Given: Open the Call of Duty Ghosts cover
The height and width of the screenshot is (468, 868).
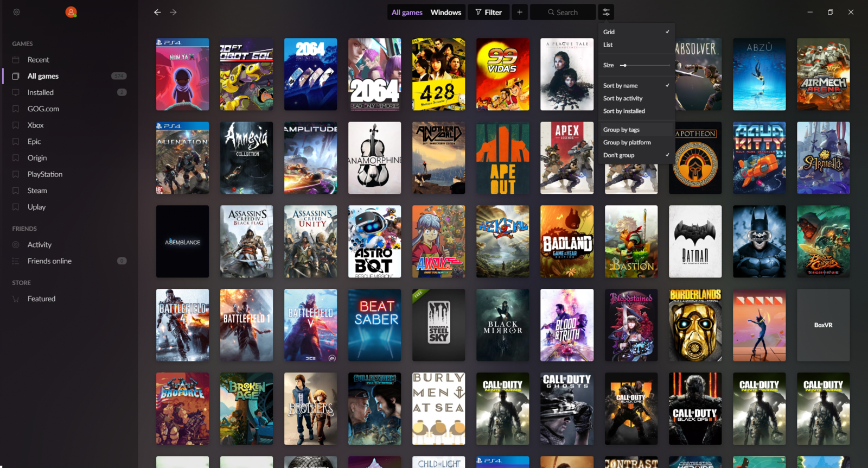Looking at the screenshot, I should (567, 409).
